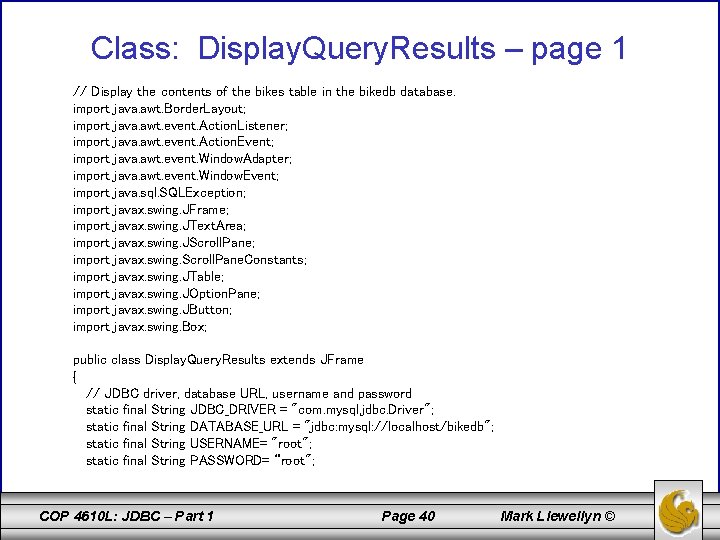Click footer text 'COP 4610L: JDBC – Part 1'
Image resolution: width=720 pixels, height=540 pixels.
(x=126, y=516)
